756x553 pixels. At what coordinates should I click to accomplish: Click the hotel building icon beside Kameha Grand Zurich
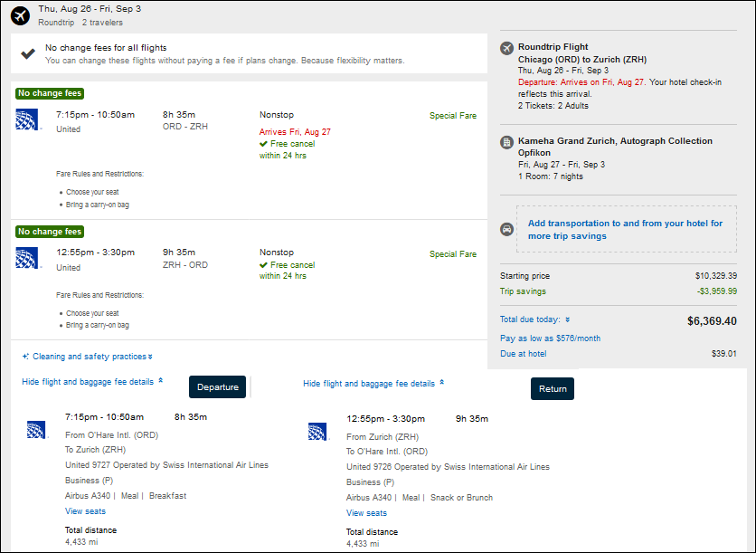506,142
